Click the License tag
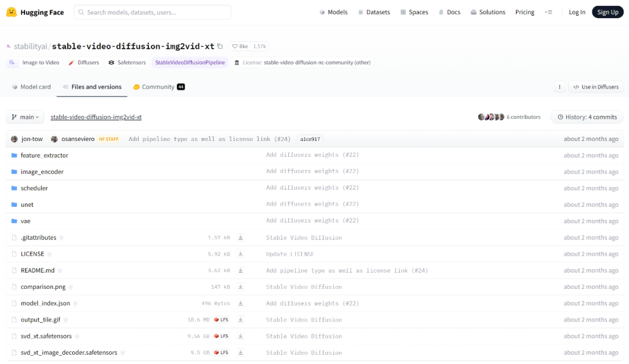 [302, 62]
